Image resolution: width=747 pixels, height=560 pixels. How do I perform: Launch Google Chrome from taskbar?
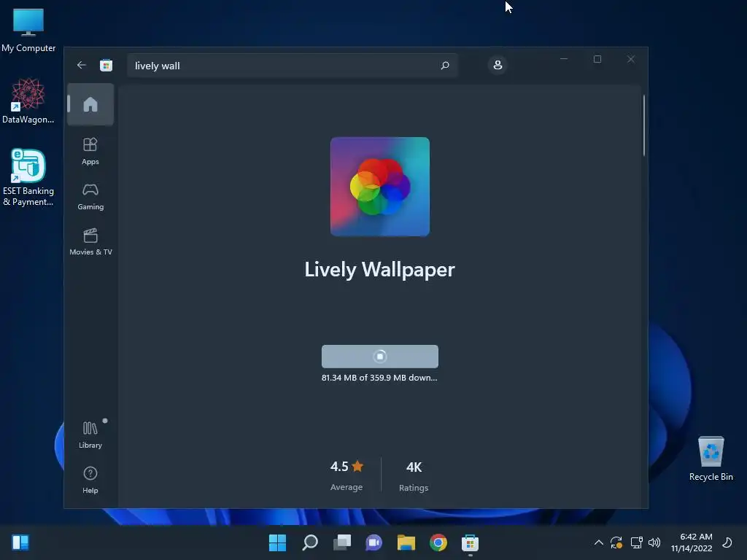point(438,542)
